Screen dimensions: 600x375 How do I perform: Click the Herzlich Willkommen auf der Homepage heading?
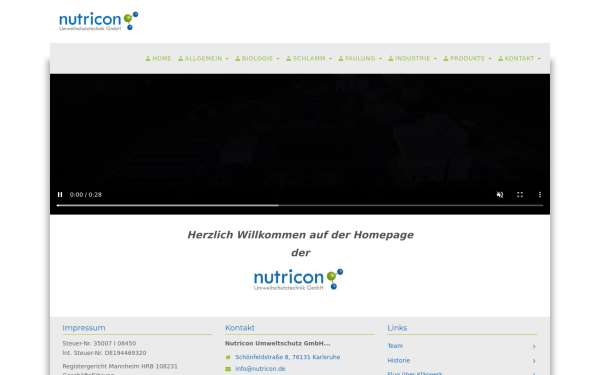coord(300,235)
